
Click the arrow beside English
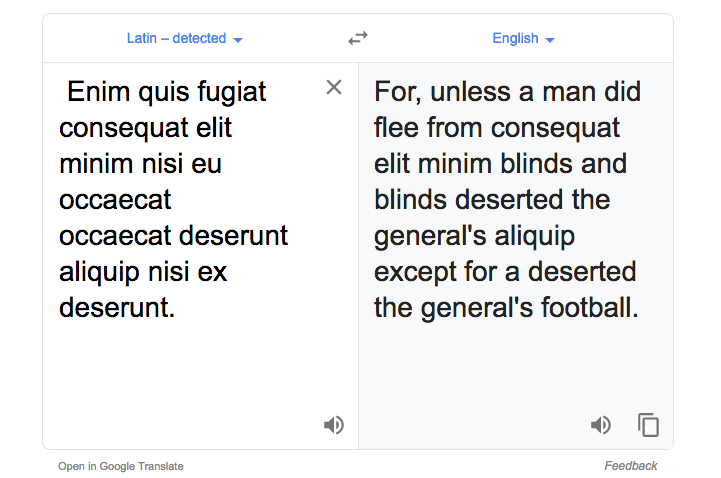tap(550, 40)
